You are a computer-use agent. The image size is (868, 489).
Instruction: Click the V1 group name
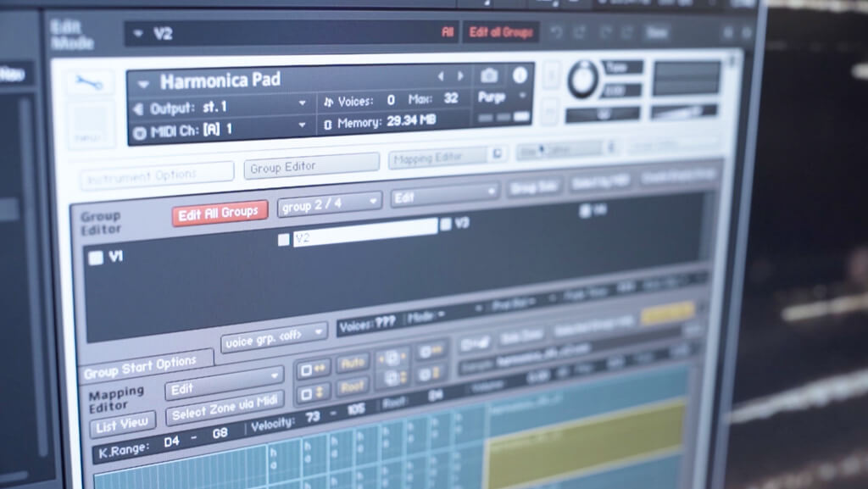(115, 256)
